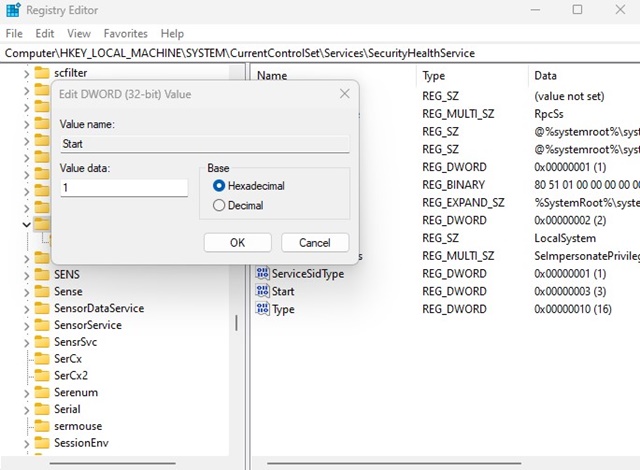Open the View menu
Viewport: 640px width, 470px height.
(79, 33)
